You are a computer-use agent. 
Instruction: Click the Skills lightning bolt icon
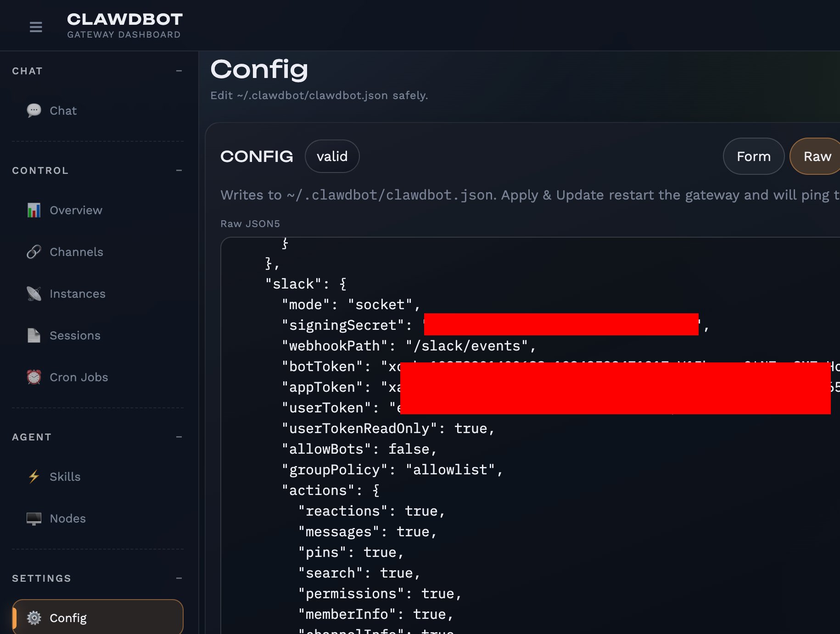click(34, 477)
